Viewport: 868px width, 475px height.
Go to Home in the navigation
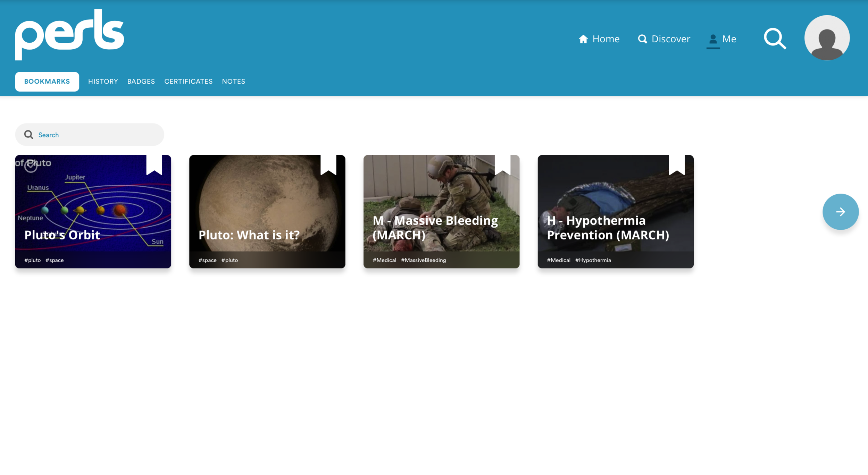tap(599, 39)
